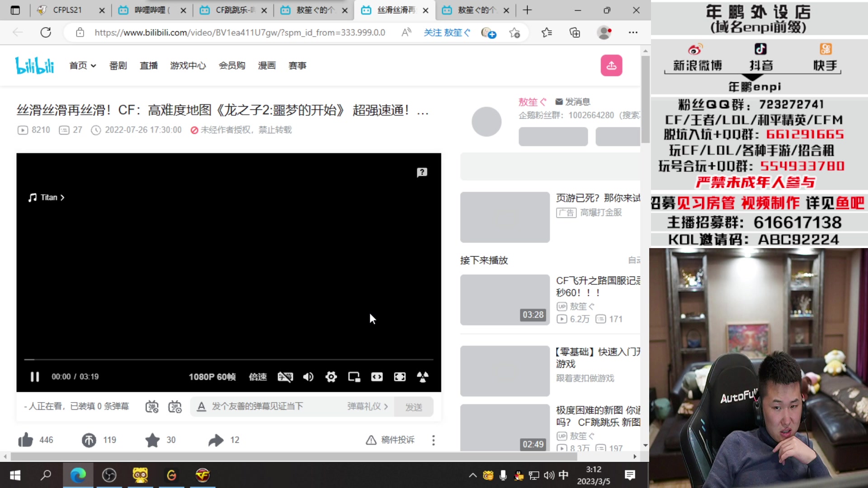The height and width of the screenshot is (488, 868).
Task: Click the bilibili logo
Action: 34,66
